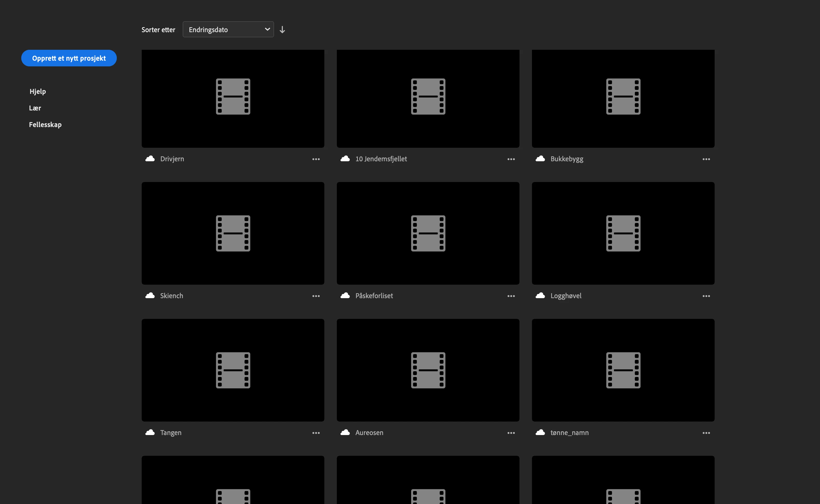Viewport: 820px width, 504px height.
Task: Go to Fellesskap in the sidebar
Action: point(45,125)
